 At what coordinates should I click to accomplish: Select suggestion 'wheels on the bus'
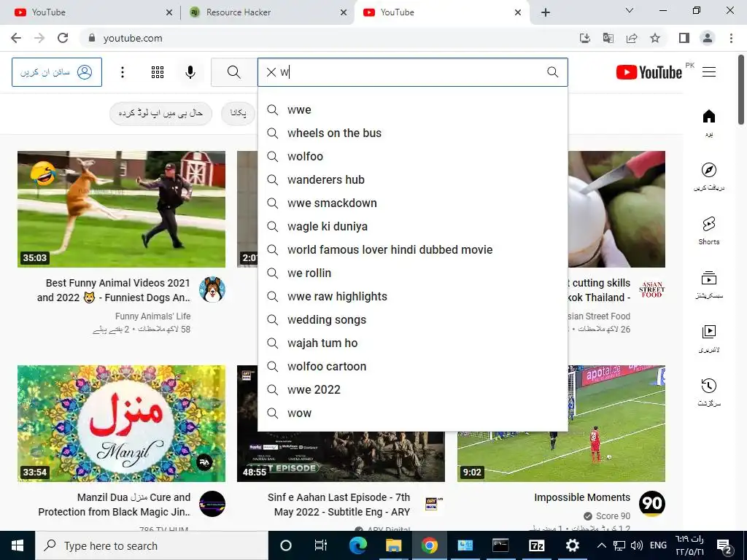(413, 133)
